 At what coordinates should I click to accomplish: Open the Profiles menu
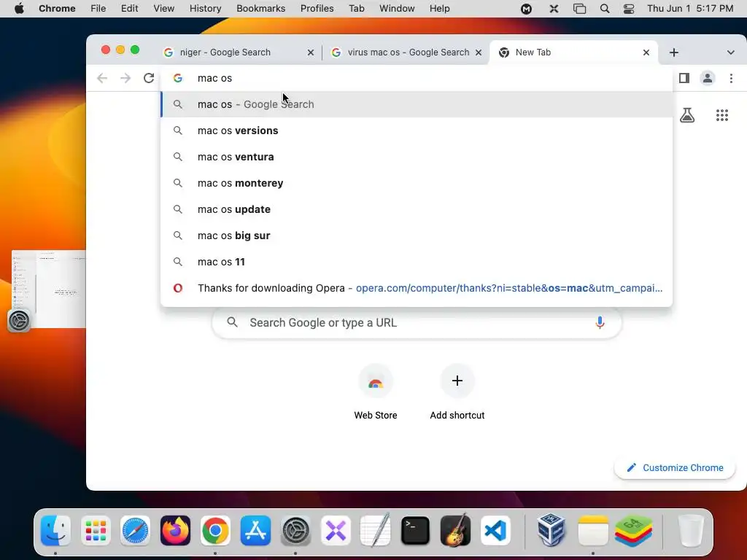pyautogui.click(x=317, y=9)
